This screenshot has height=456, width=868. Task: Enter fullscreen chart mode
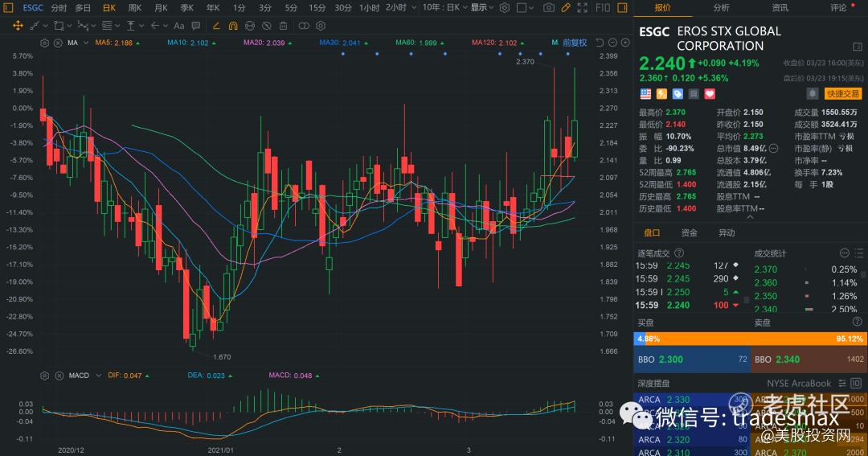point(583,8)
